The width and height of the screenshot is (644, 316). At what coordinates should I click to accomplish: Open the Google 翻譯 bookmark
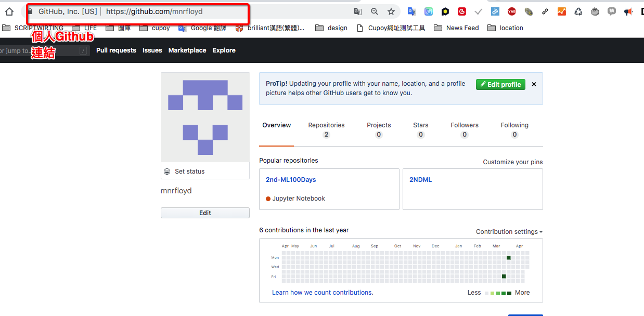(202, 28)
